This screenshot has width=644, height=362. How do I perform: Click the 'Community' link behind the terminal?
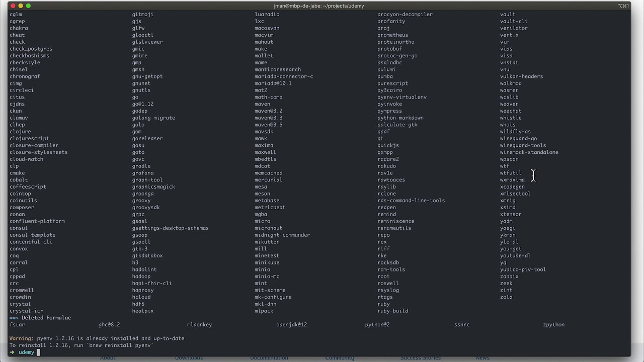click(340, 358)
